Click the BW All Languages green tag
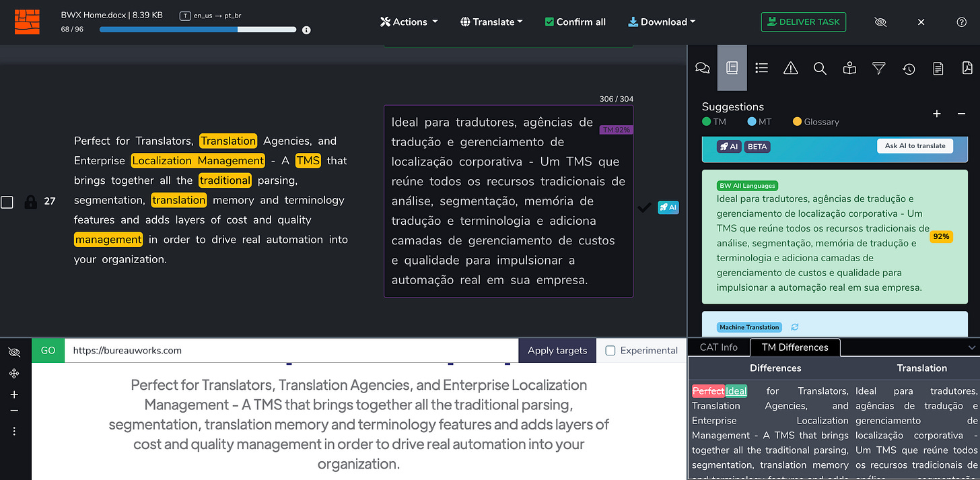The image size is (980, 480). click(747, 185)
